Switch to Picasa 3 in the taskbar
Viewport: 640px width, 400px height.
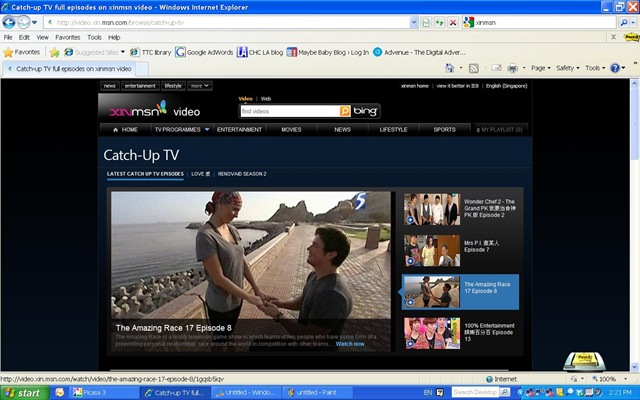coord(104,393)
